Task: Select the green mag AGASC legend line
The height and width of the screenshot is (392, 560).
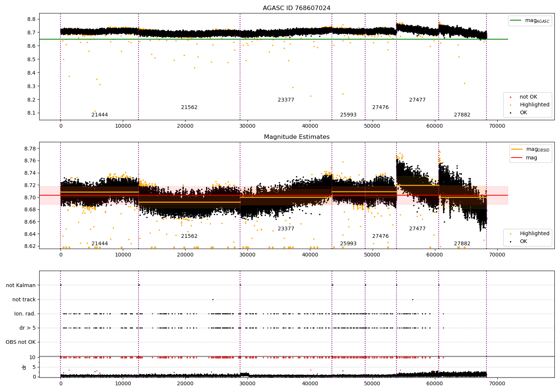Action: (516, 21)
